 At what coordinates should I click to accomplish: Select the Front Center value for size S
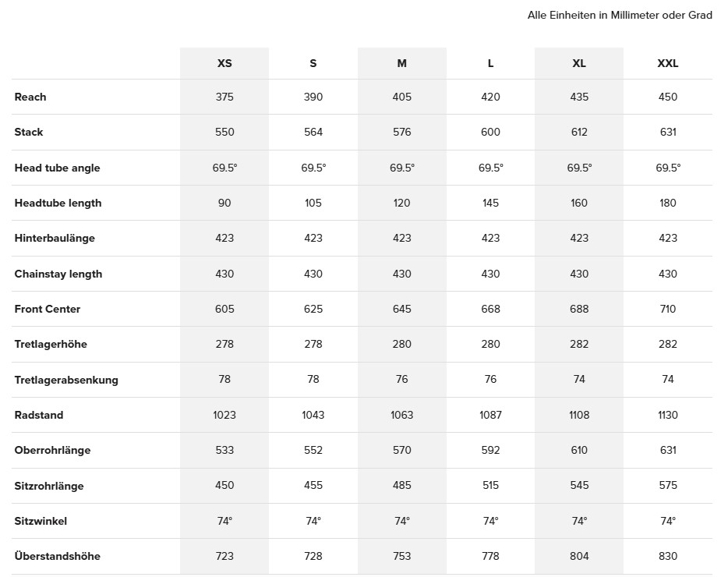pos(313,309)
